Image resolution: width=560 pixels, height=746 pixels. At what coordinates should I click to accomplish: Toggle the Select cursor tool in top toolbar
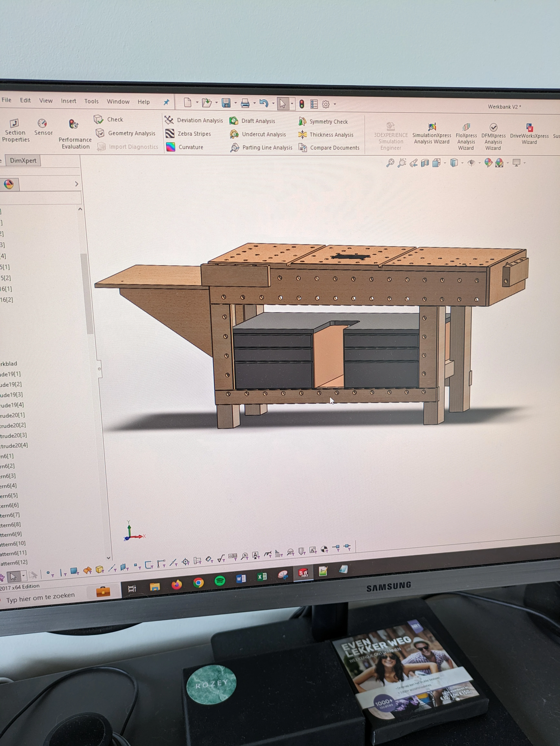point(283,104)
